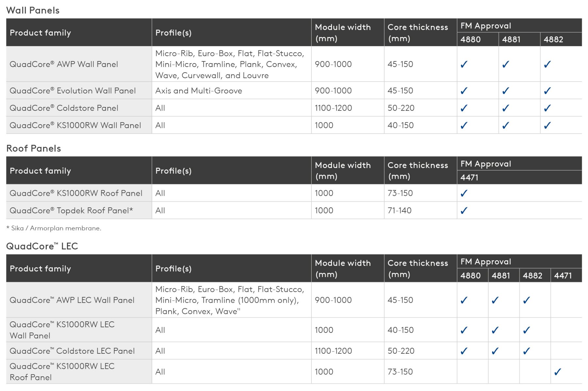The image size is (588, 391).
Task: Click the 4471 checkmark for KS1000RW Roof Panel
Action: pyautogui.click(x=464, y=193)
